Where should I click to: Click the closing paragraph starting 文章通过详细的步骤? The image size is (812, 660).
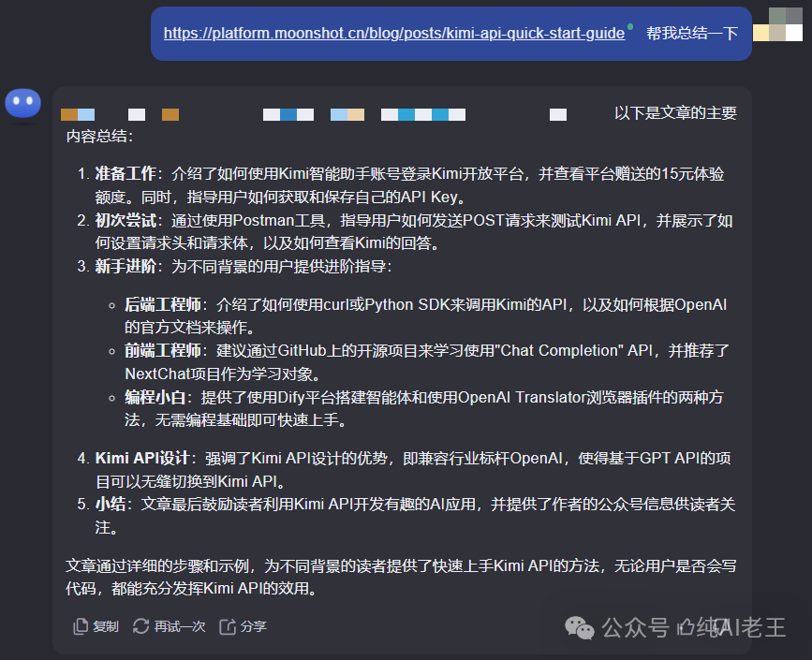coord(401,578)
